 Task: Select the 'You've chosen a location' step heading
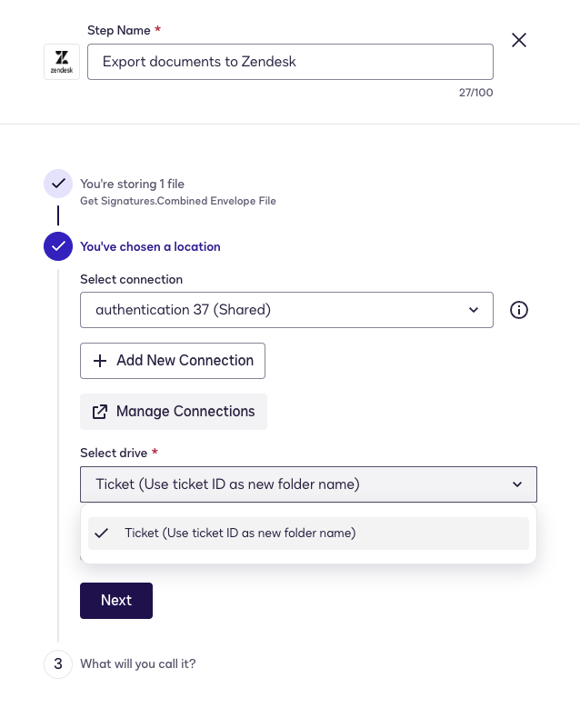(x=150, y=246)
